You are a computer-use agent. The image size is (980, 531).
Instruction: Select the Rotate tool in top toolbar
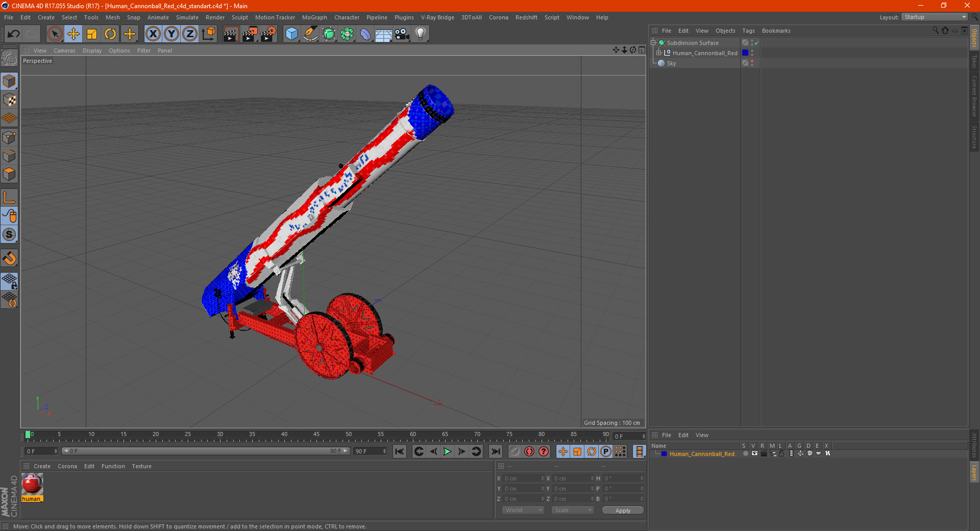click(110, 34)
